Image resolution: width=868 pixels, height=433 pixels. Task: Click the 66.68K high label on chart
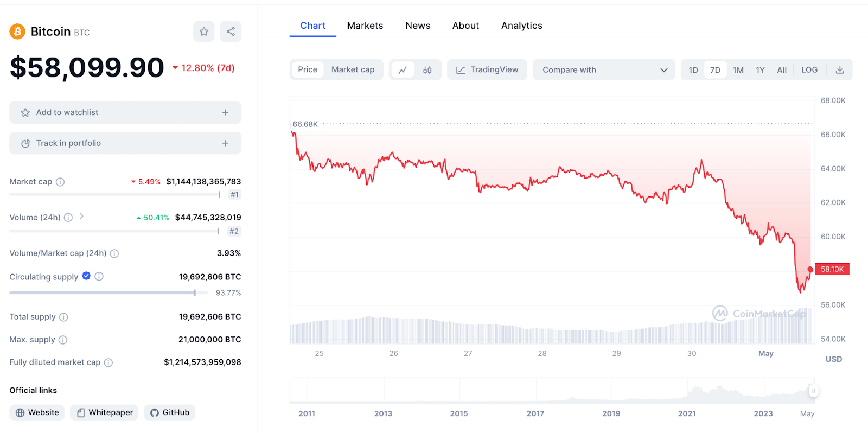coord(305,124)
